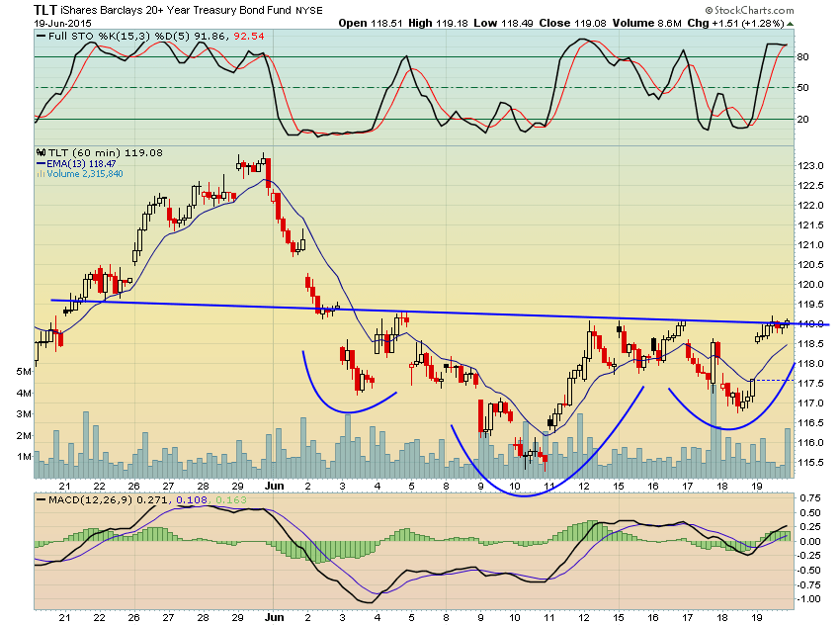
Task: Click the green up-arrow change indicator
Action: click(x=791, y=24)
